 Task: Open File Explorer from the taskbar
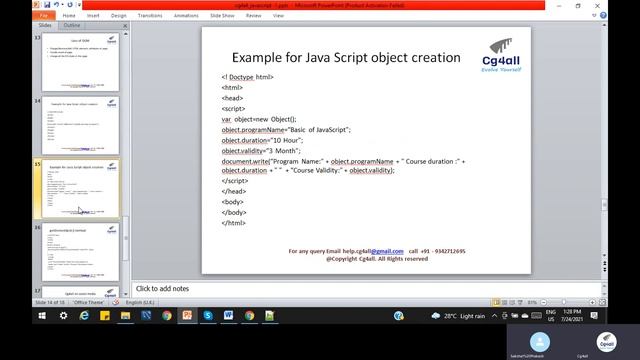(125, 316)
